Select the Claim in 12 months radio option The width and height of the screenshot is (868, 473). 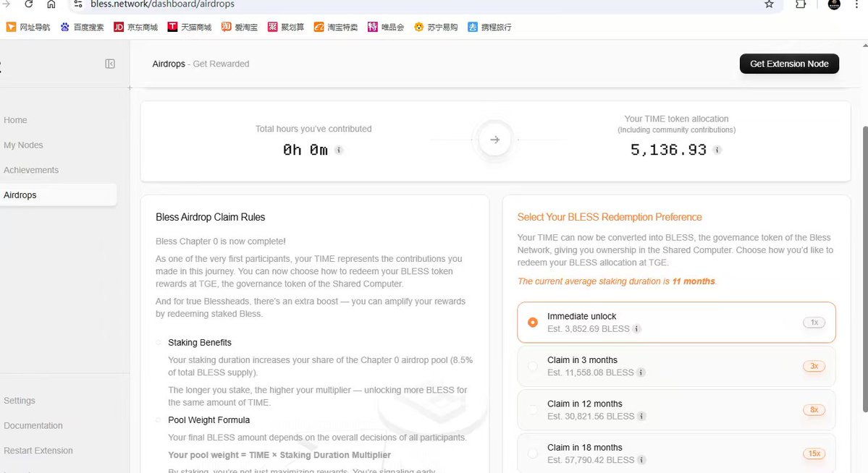[x=533, y=409]
